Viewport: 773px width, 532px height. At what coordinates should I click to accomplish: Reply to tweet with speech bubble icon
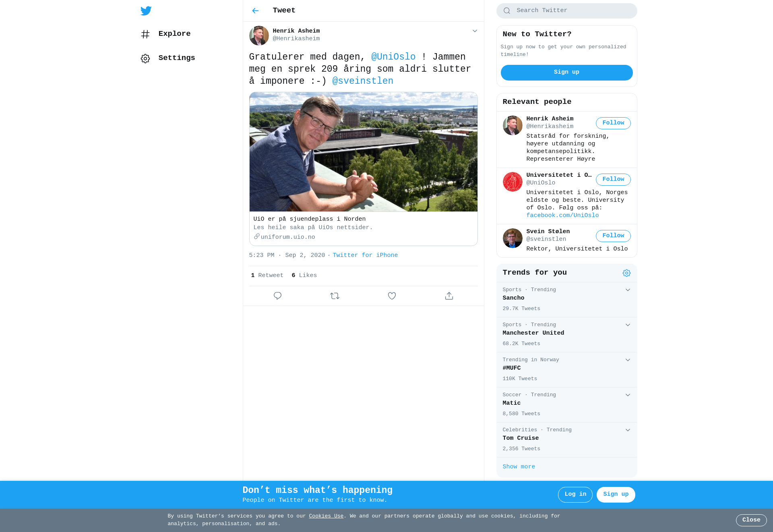click(277, 296)
